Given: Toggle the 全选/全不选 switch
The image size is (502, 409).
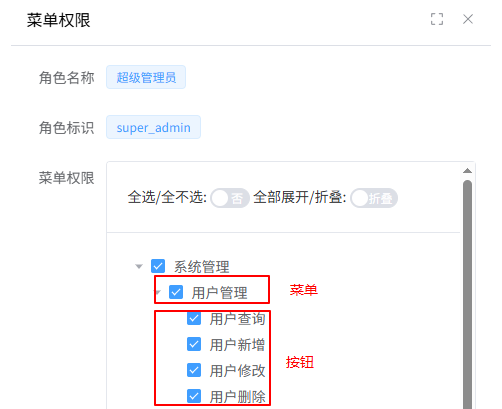Looking at the screenshot, I should tap(230, 198).
